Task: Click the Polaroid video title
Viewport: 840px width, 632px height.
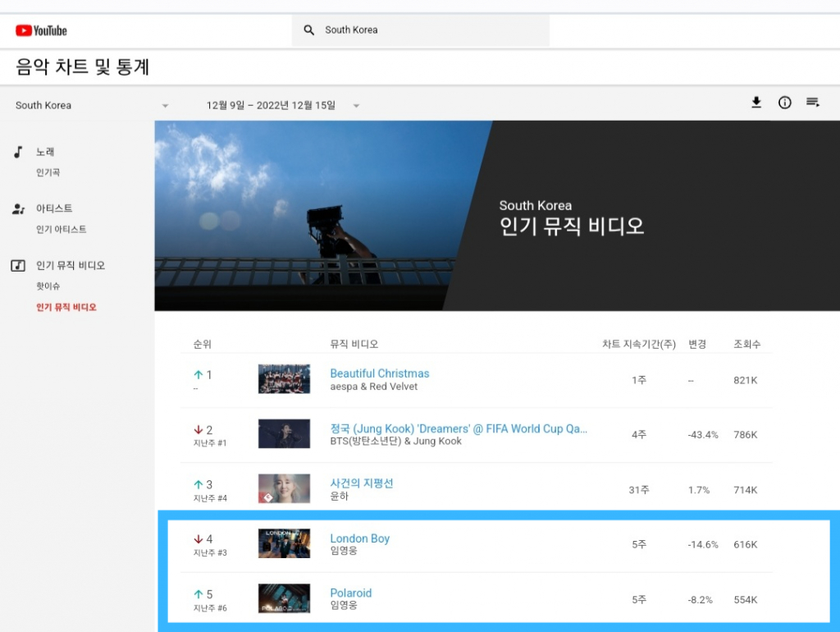Action: point(350,593)
